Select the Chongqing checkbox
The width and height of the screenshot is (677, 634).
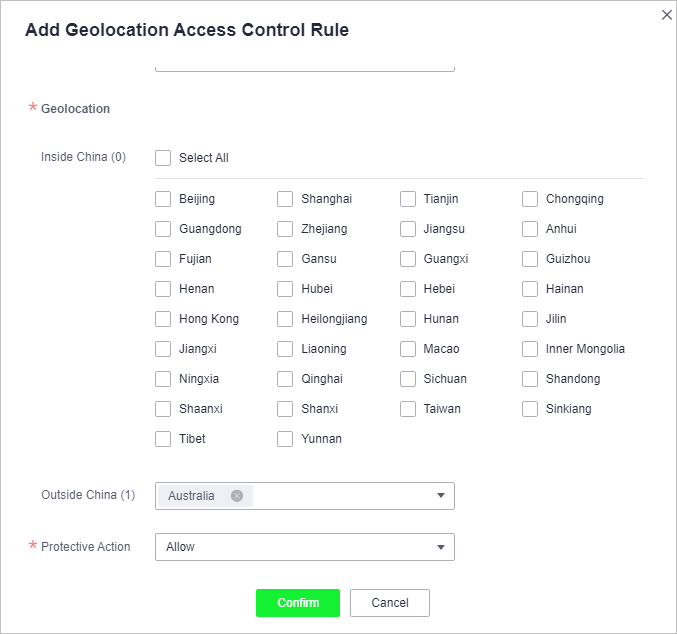point(530,199)
